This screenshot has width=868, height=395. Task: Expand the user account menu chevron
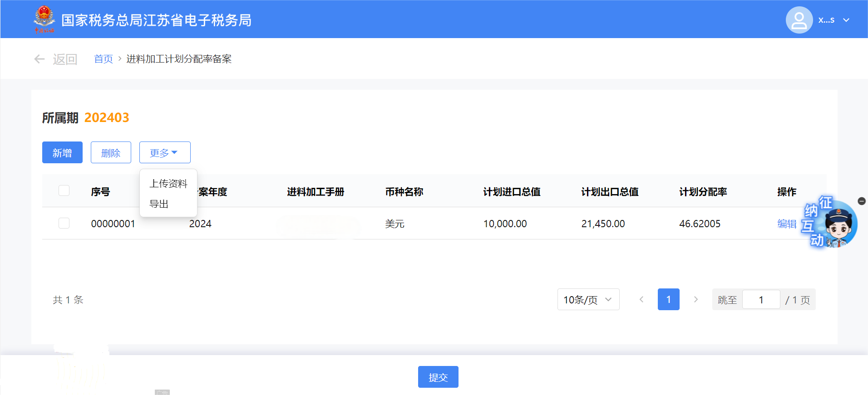pos(846,20)
